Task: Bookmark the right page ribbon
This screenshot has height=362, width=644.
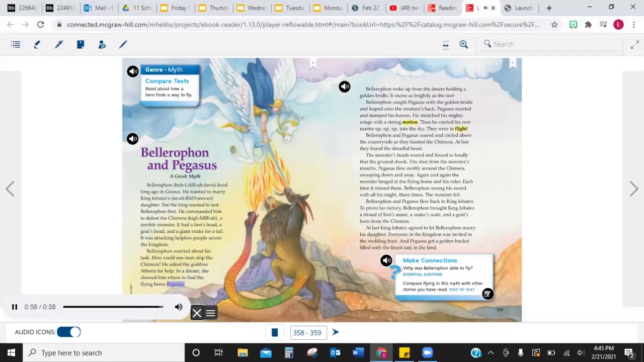Action: click(513, 63)
